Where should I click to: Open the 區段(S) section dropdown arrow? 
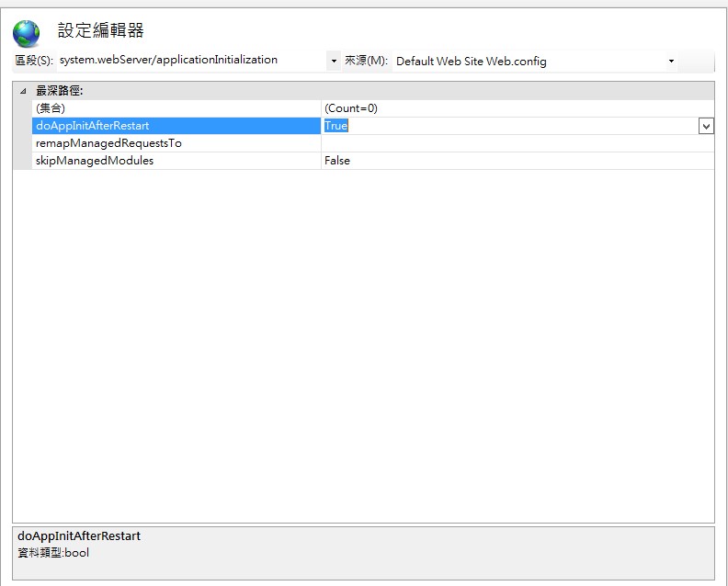coord(334,61)
